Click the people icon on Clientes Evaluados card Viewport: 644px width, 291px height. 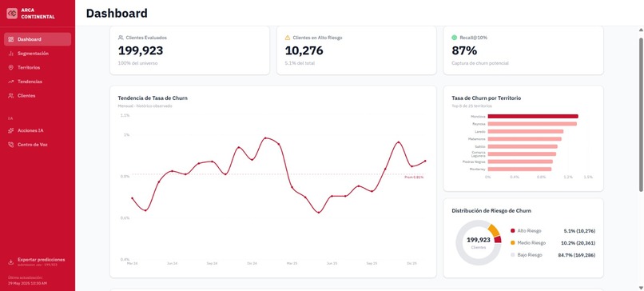click(x=121, y=38)
